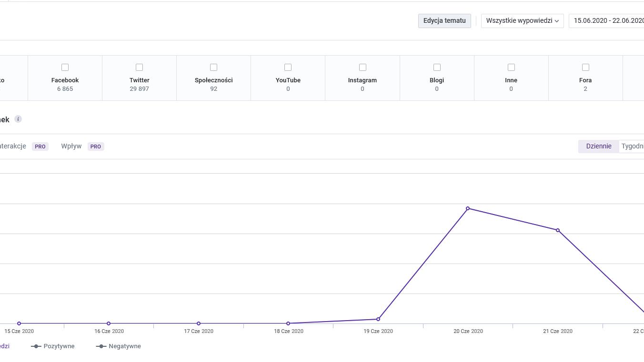This screenshot has width=644, height=362.
Task: Click the 21 Cze 2020 data point
Action: tap(558, 230)
